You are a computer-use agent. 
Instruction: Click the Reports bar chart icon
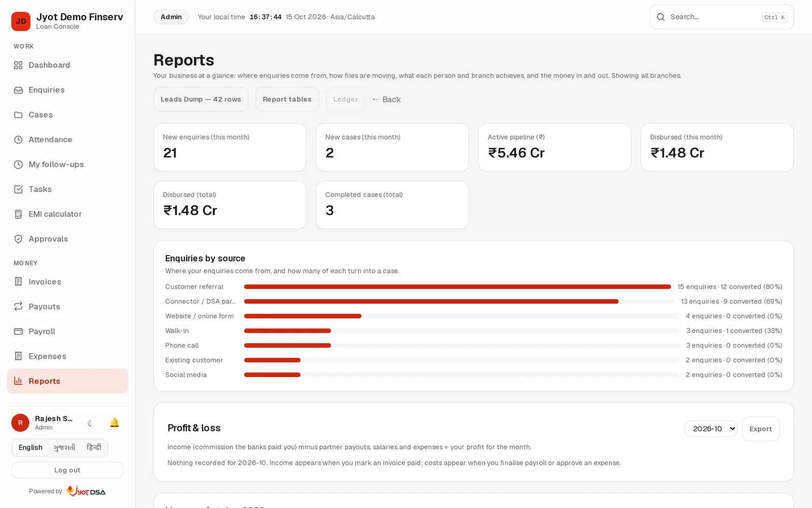coord(18,381)
